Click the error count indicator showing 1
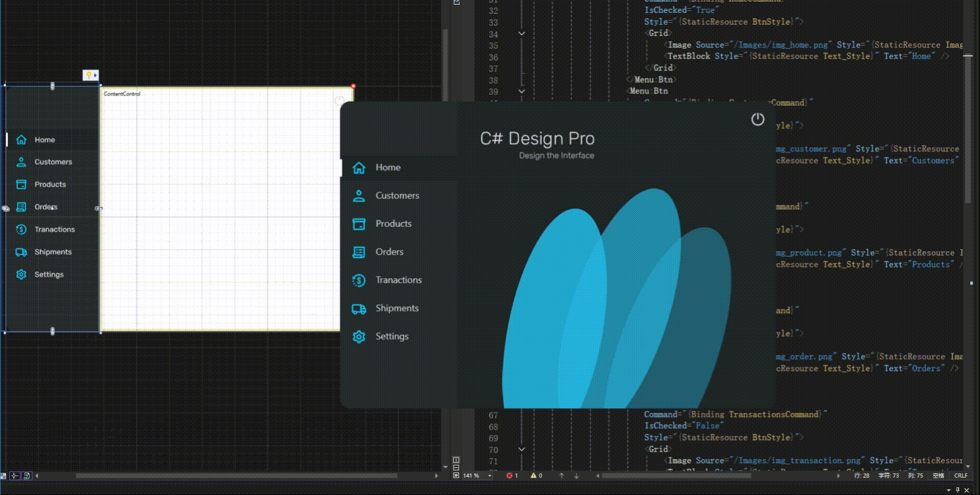The width and height of the screenshot is (980, 495). (x=512, y=475)
